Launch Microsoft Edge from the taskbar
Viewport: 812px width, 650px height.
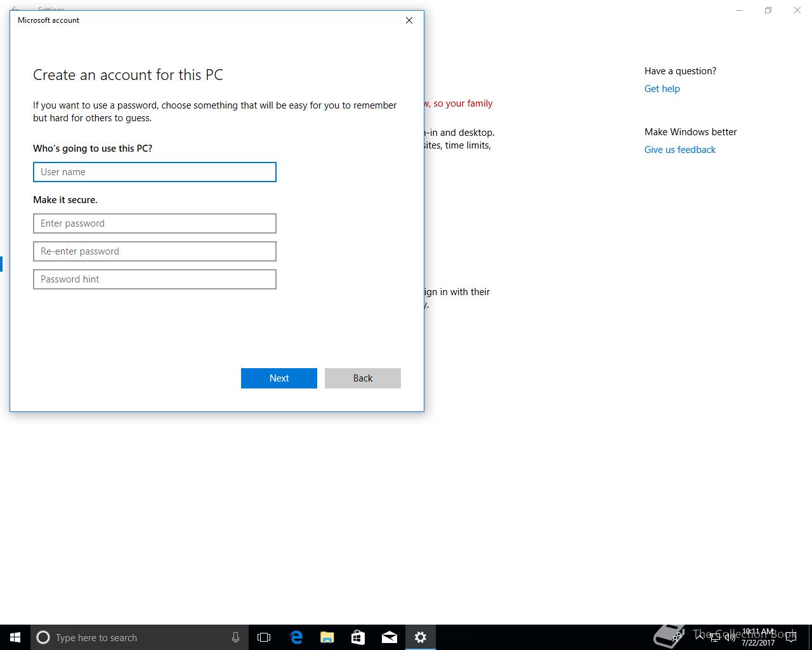[x=296, y=637]
